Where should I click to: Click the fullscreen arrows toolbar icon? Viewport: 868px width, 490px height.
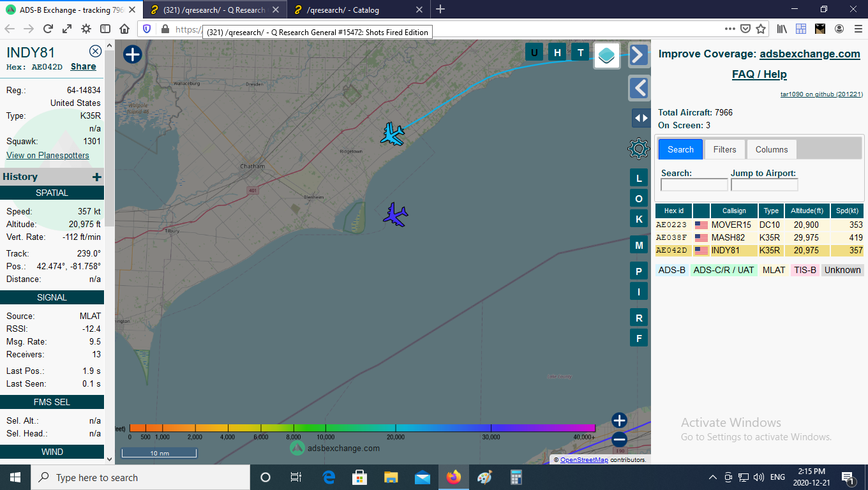(x=67, y=29)
